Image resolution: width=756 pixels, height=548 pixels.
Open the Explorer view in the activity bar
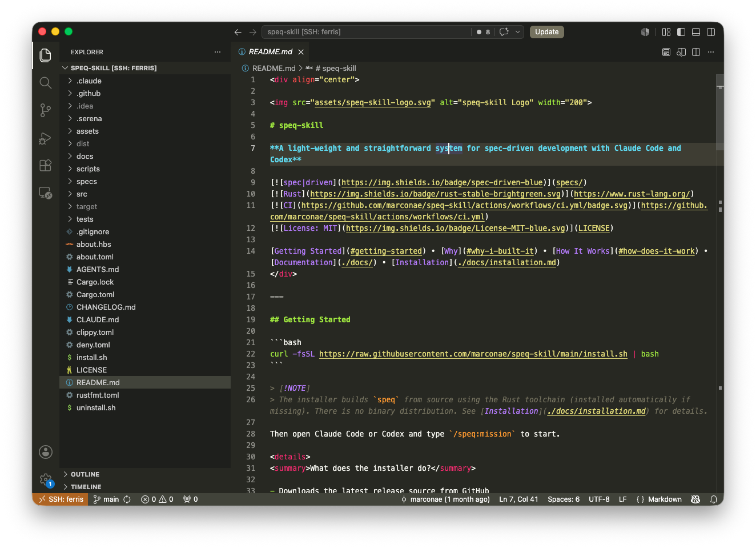46,55
